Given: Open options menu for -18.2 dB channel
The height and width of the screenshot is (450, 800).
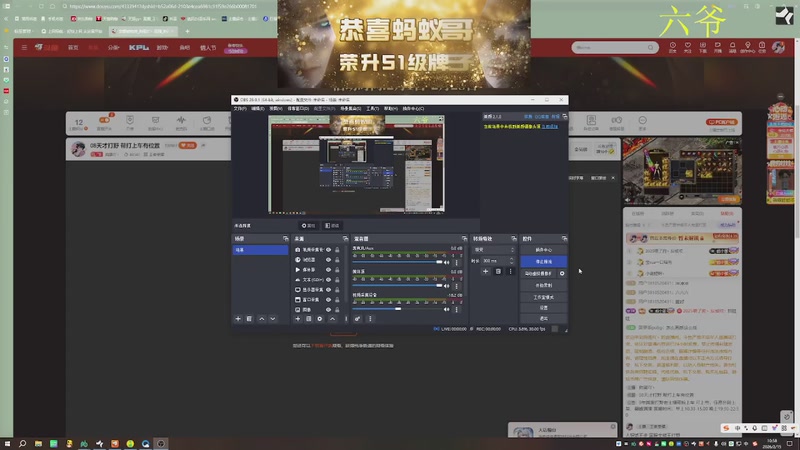Looking at the screenshot, I should (457, 309).
